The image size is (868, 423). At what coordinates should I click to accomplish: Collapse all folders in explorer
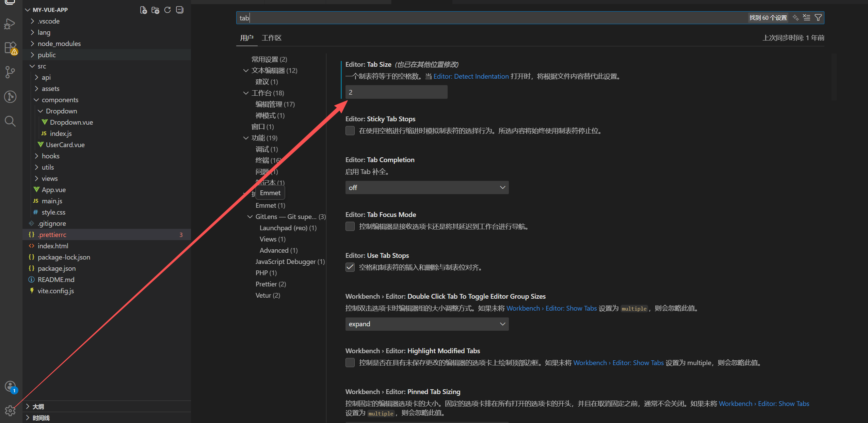click(180, 10)
